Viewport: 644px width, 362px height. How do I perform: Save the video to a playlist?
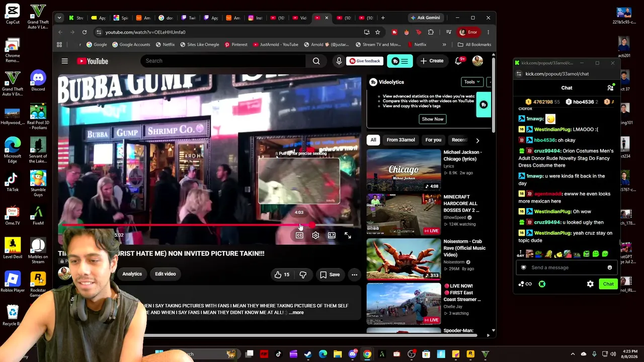(330, 275)
